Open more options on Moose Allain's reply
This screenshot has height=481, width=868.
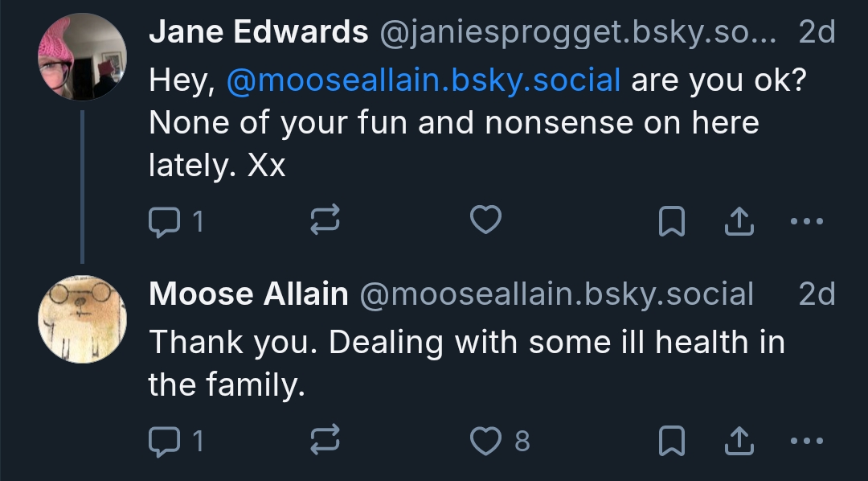[806, 441]
